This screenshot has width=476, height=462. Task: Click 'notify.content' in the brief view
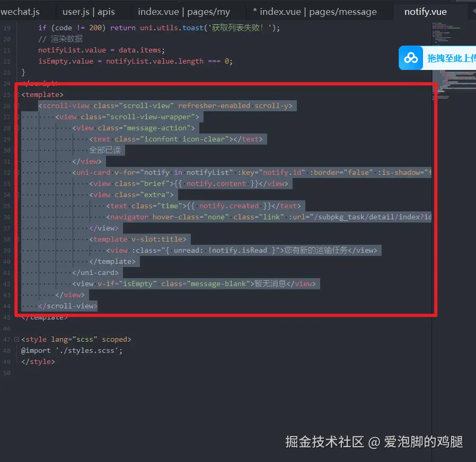click(x=216, y=183)
